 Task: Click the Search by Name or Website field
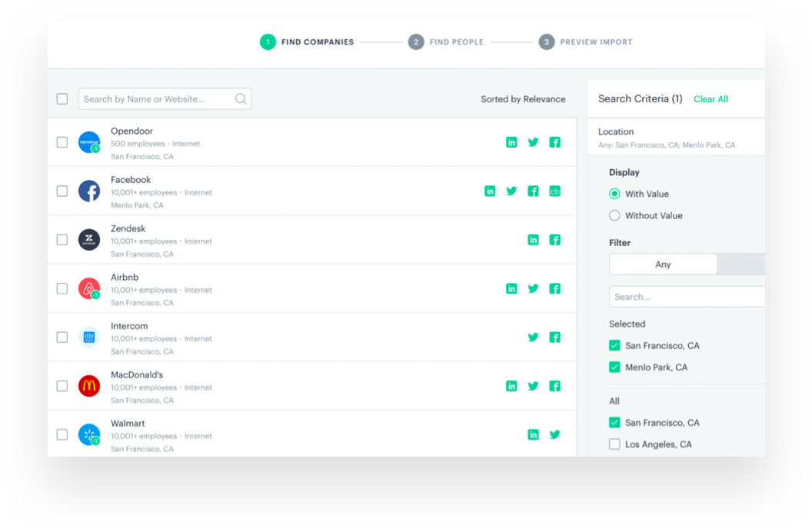[x=154, y=98]
